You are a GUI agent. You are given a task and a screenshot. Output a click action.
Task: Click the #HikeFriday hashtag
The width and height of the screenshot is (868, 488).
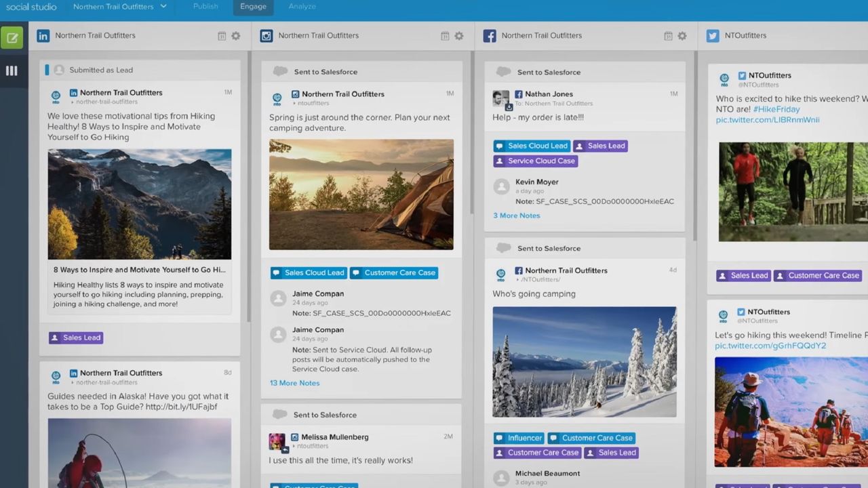[x=776, y=109]
